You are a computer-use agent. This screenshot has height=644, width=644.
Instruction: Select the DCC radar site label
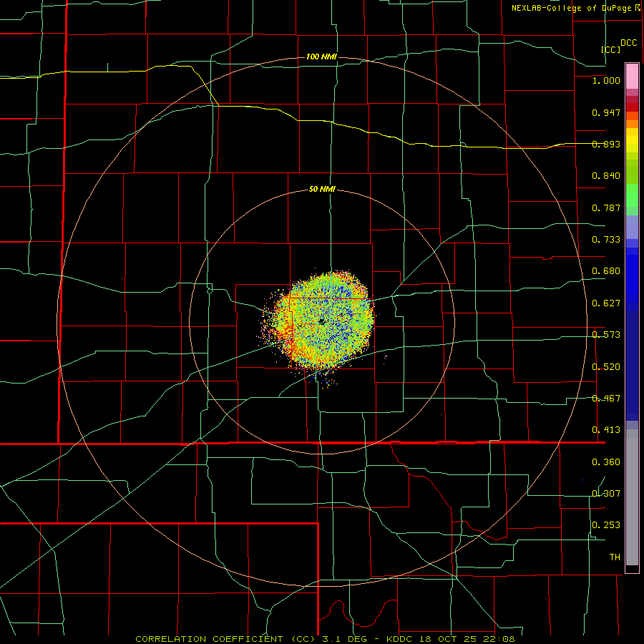629,43
